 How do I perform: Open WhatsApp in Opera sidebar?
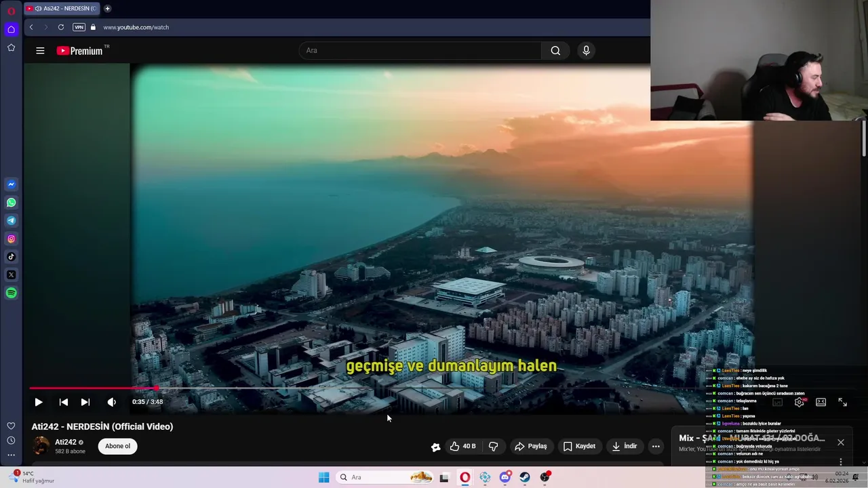(x=11, y=203)
